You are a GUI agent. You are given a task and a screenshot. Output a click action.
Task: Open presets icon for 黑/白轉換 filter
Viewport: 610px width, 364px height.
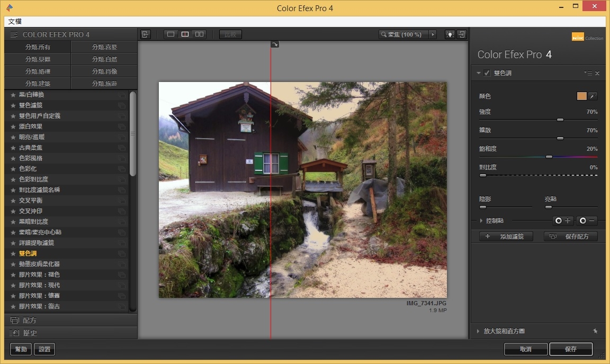pos(122,95)
